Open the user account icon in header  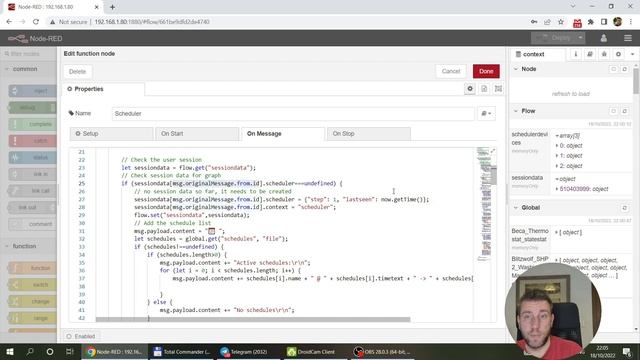click(x=604, y=38)
